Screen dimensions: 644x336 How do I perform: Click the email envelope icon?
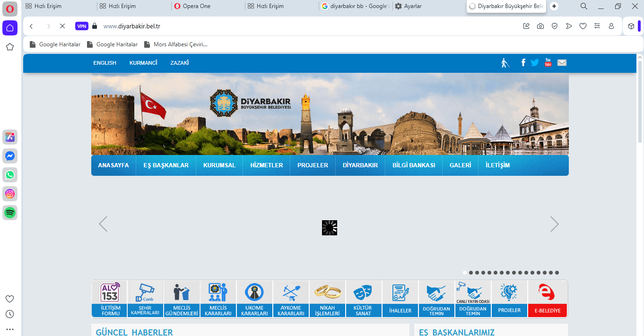562,62
